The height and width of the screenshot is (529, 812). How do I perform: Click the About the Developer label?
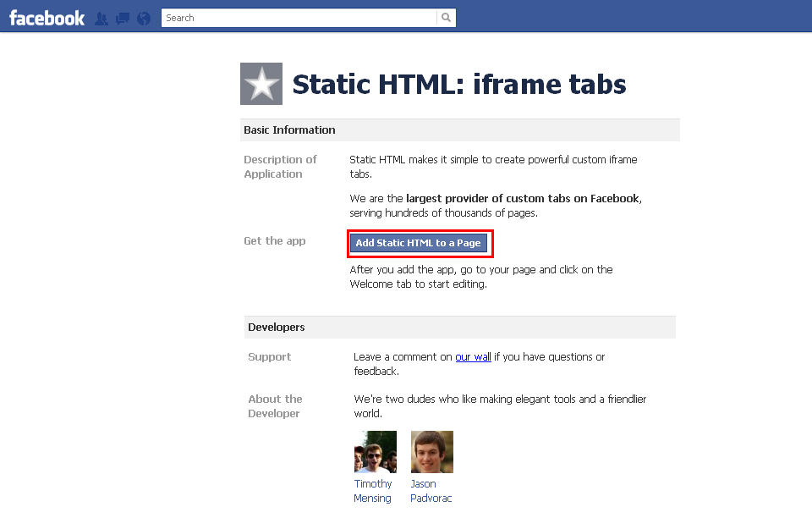tap(275, 405)
